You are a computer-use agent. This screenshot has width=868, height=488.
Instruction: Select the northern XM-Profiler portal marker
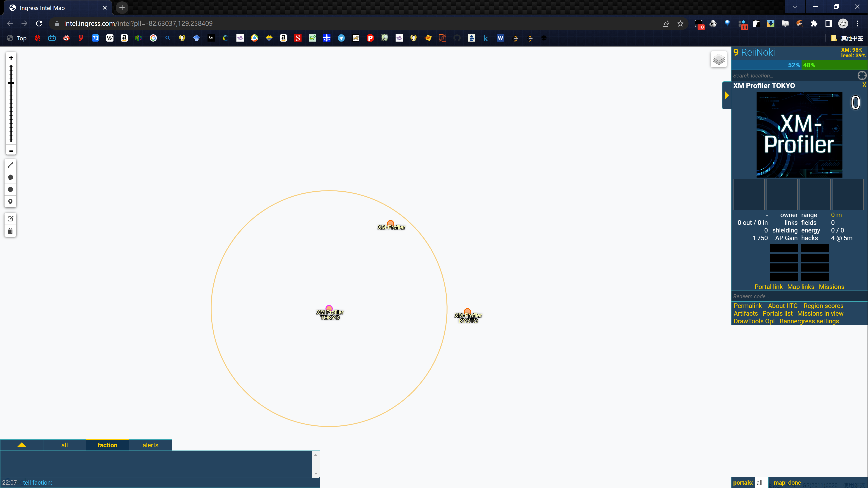pos(391,223)
